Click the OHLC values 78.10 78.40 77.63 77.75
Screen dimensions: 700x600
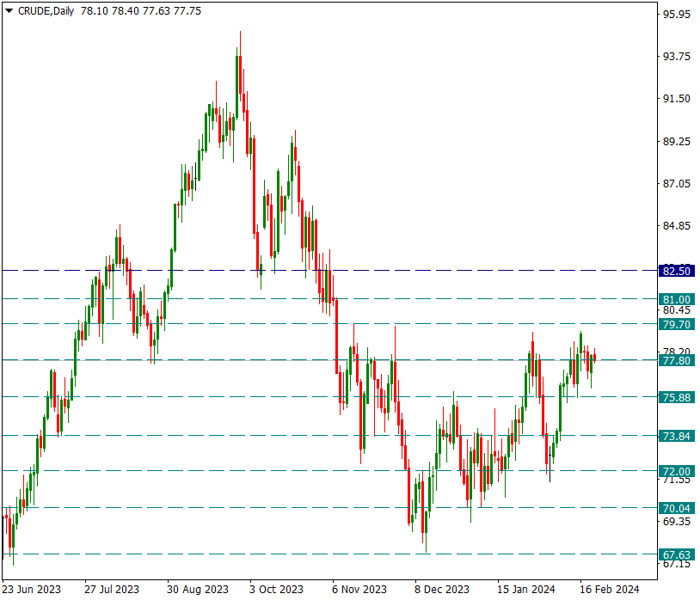click(141, 11)
